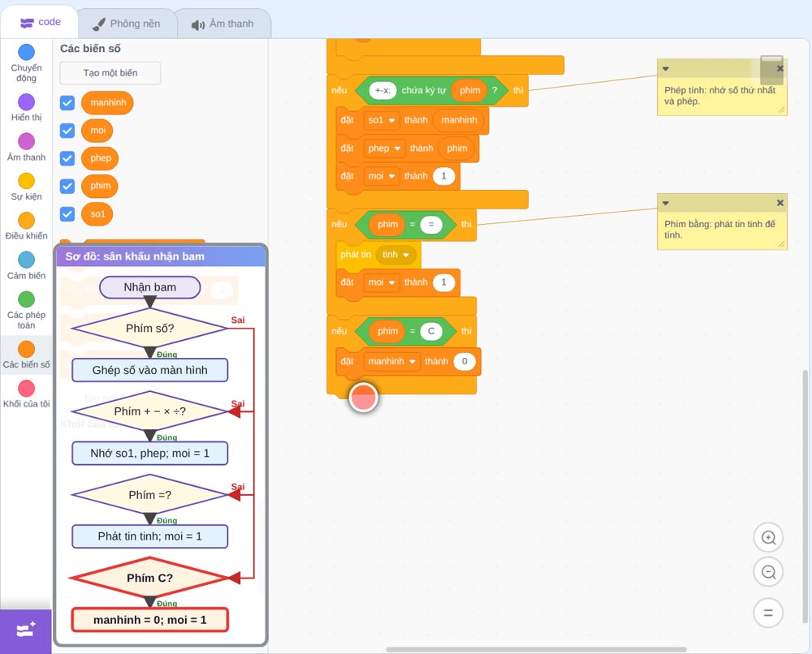Select the Điều khiển block category

point(26,226)
